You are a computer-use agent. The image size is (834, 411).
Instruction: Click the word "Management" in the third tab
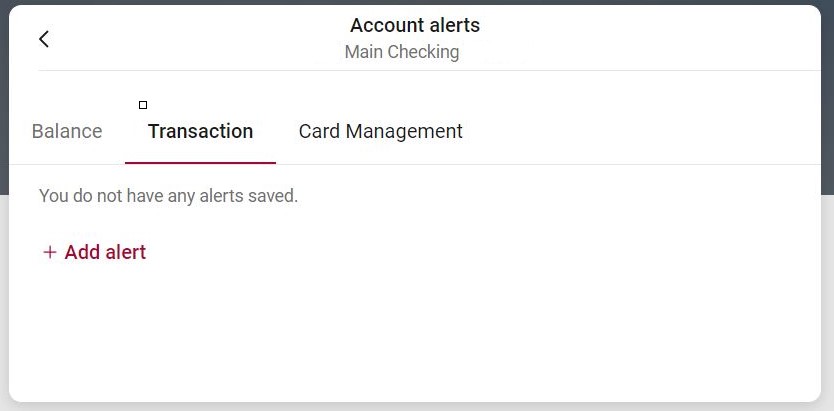[x=404, y=131]
